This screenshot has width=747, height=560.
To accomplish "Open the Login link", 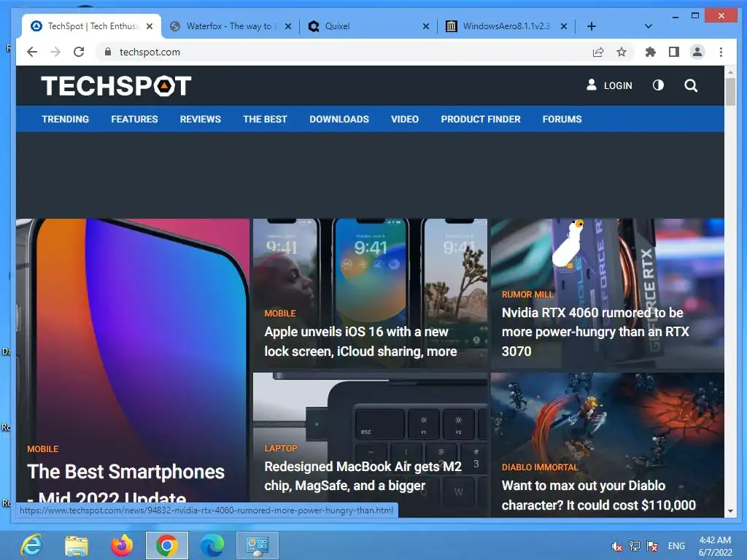I will pos(609,85).
